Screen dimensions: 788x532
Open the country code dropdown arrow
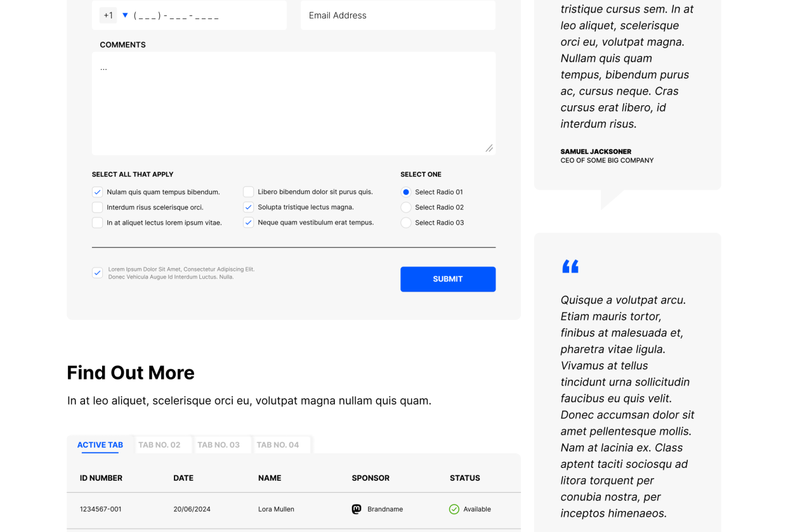(125, 15)
